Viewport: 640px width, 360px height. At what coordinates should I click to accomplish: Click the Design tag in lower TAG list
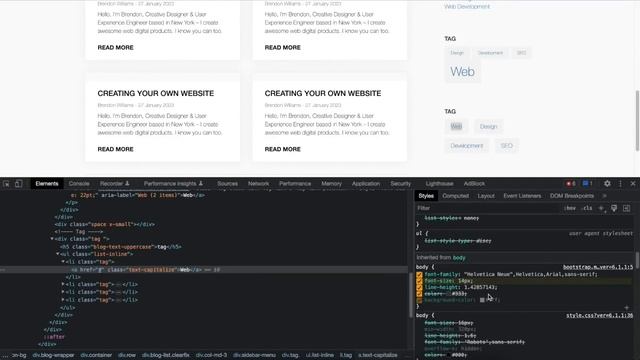[x=488, y=127]
